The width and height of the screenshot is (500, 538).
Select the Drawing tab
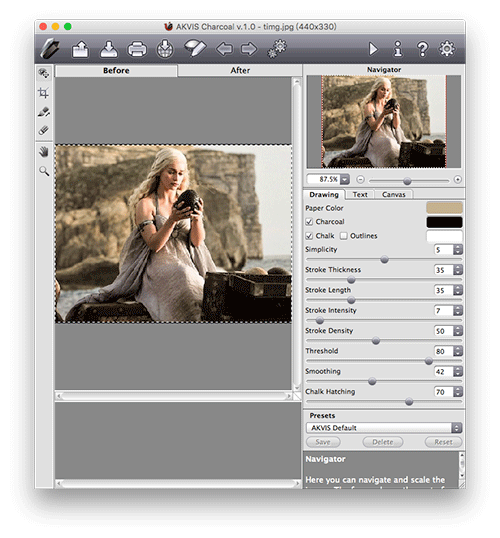tap(324, 195)
